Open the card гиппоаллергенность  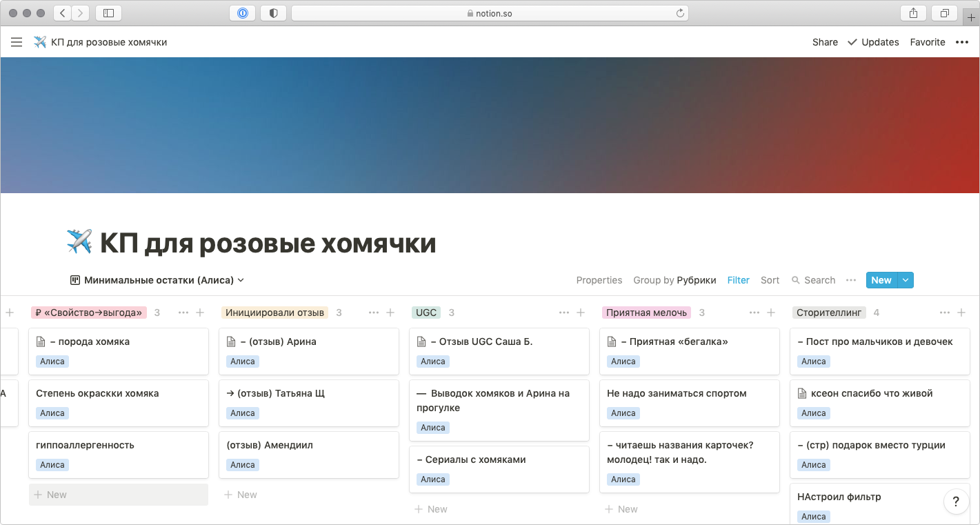click(x=119, y=455)
